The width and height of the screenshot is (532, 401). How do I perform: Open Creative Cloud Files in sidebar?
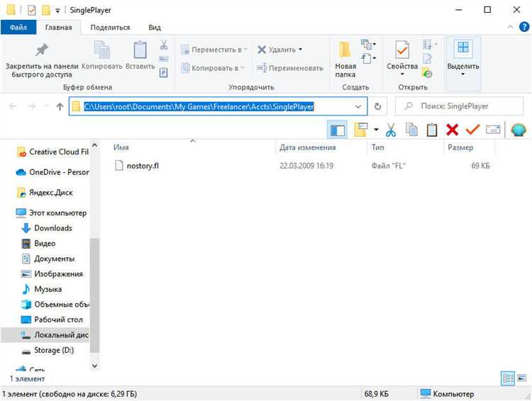point(53,152)
